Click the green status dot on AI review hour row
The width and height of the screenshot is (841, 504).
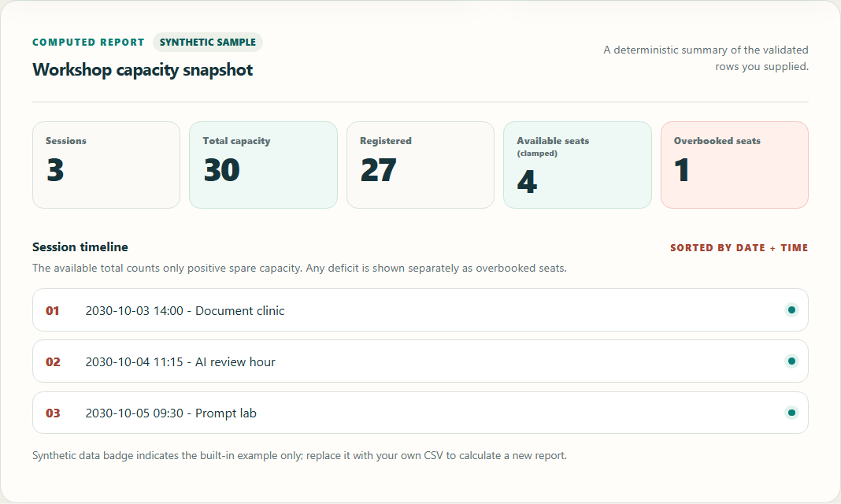[x=791, y=361]
